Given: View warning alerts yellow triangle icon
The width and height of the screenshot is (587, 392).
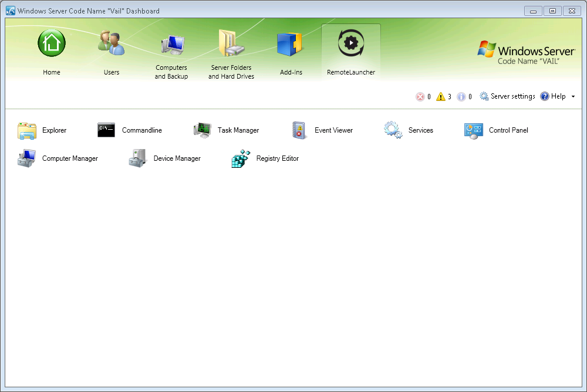Looking at the screenshot, I should 441,97.
